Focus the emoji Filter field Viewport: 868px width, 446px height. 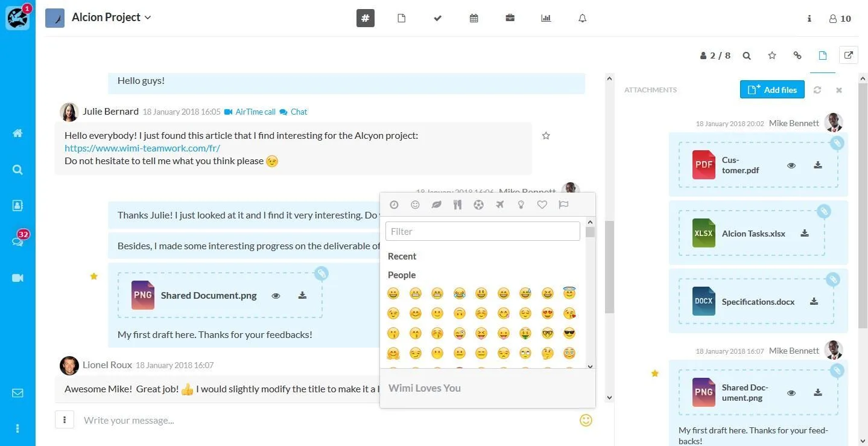tap(483, 231)
